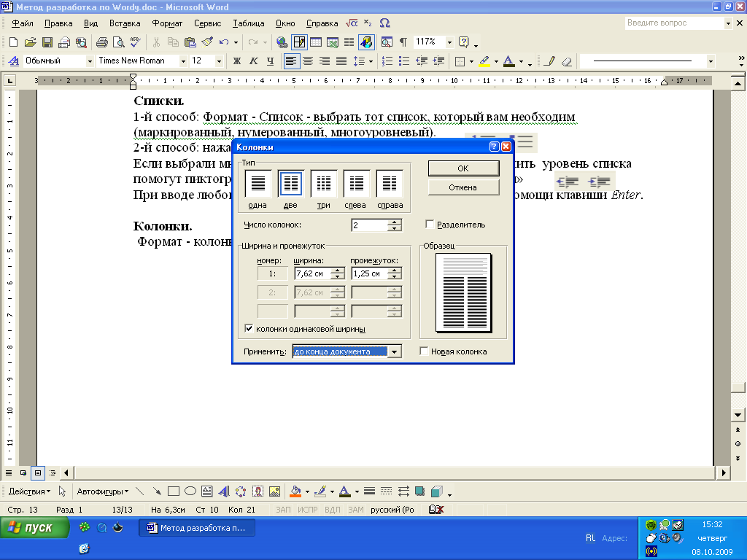The width and height of the screenshot is (747, 560).
Task: Click the 'Число колонок' number field
Action: coord(369,225)
